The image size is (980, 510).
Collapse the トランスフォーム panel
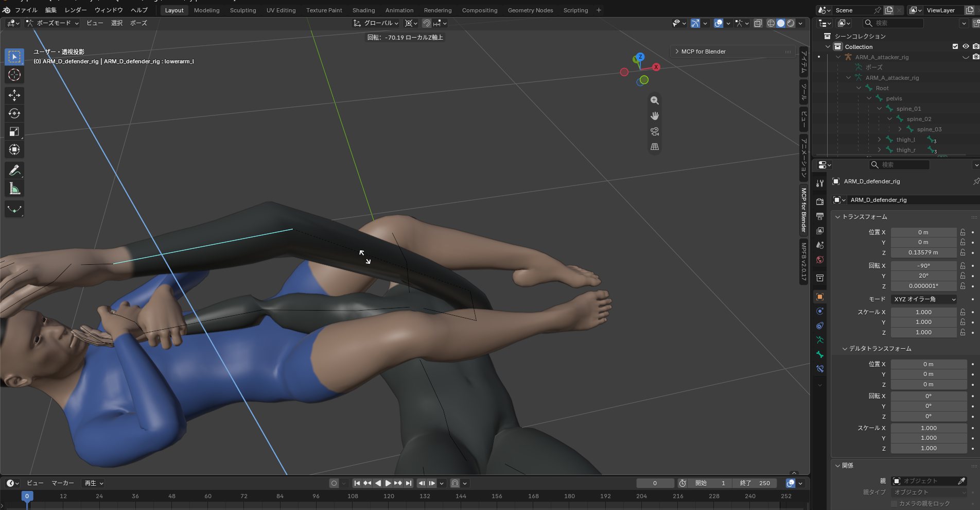[837, 217]
